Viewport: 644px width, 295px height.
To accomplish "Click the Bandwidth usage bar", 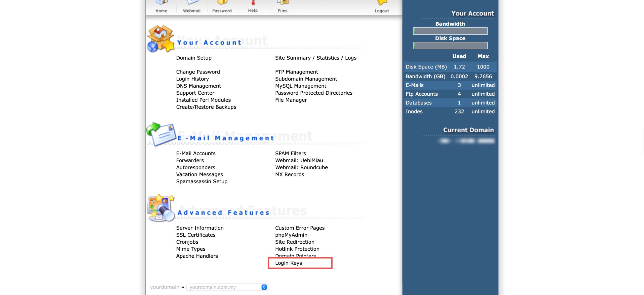I will tap(450, 31).
